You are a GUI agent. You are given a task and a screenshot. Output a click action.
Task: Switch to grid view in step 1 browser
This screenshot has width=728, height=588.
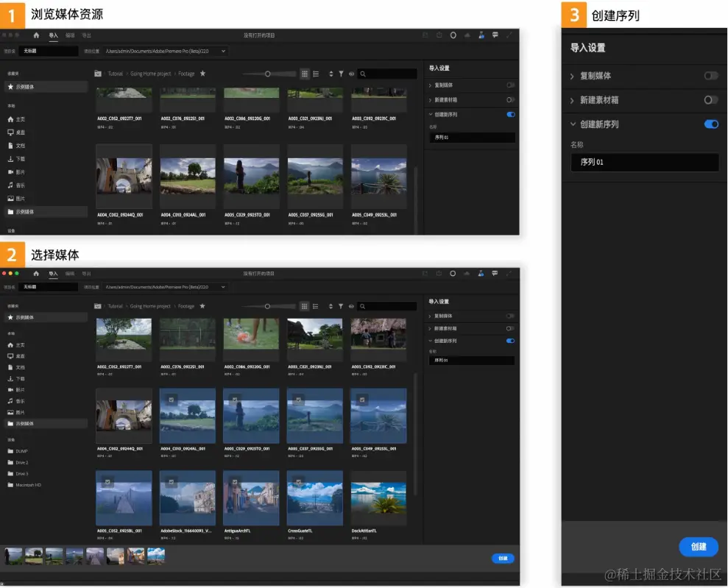coord(305,74)
